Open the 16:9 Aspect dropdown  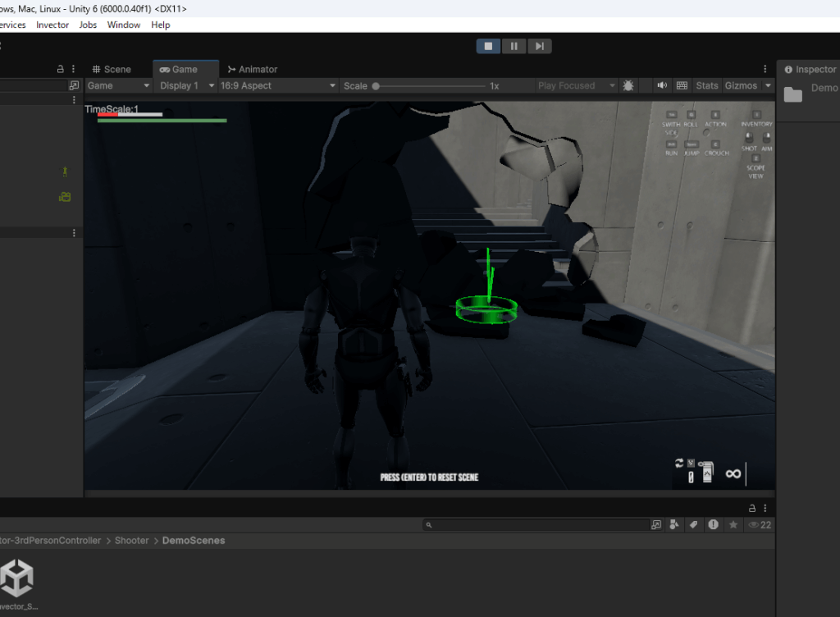[277, 85]
